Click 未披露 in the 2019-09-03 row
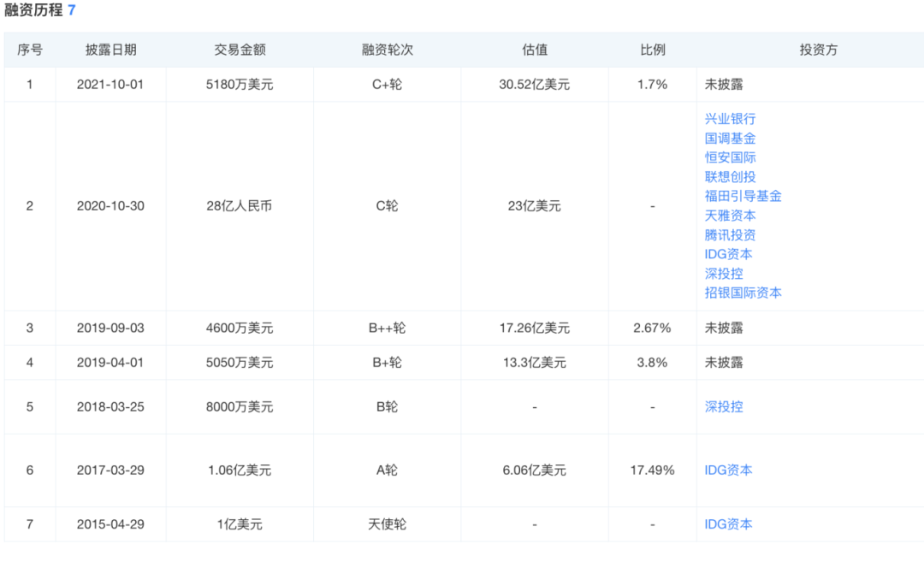Screen dimensions: 924x562 (x=724, y=328)
